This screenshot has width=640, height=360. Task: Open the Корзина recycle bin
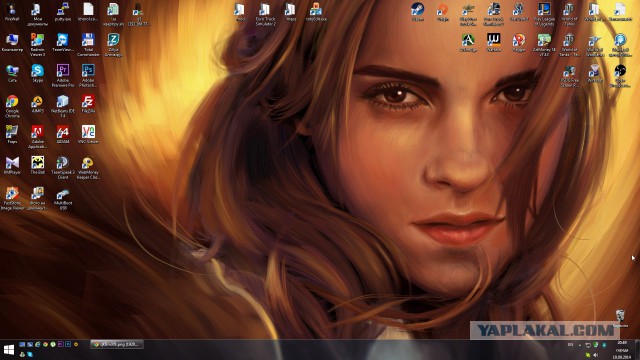click(620, 318)
